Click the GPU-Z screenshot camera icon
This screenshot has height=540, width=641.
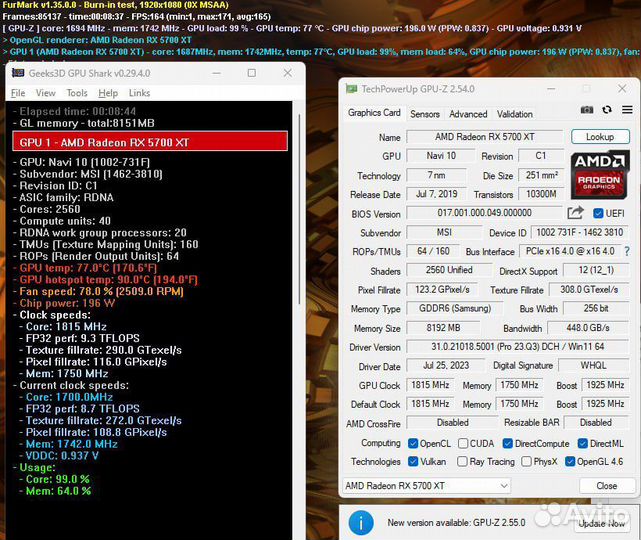[x=587, y=110]
